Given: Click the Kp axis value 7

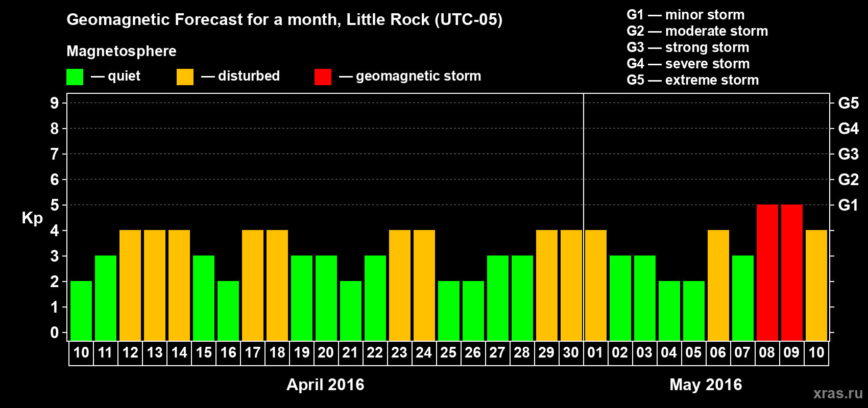Looking at the screenshot, I should tap(55, 154).
